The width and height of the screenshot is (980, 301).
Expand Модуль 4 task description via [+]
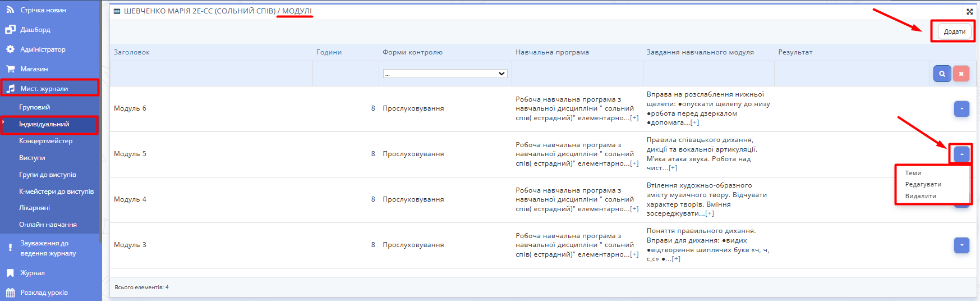tap(710, 213)
